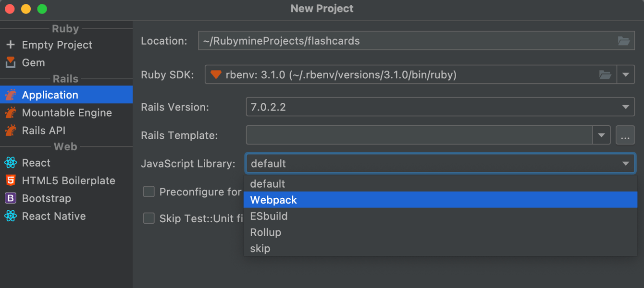Expand the Ruby SDK dropdown arrow

[625, 75]
